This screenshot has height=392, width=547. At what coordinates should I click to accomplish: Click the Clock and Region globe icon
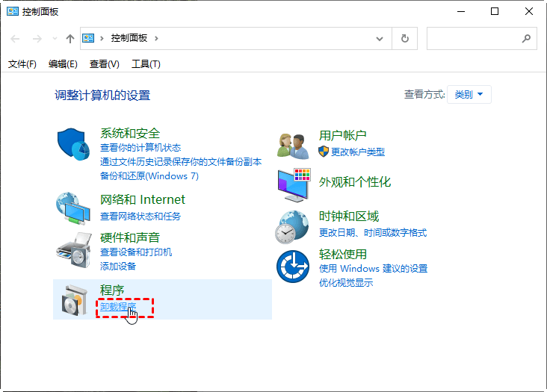click(x=292, y=227)
